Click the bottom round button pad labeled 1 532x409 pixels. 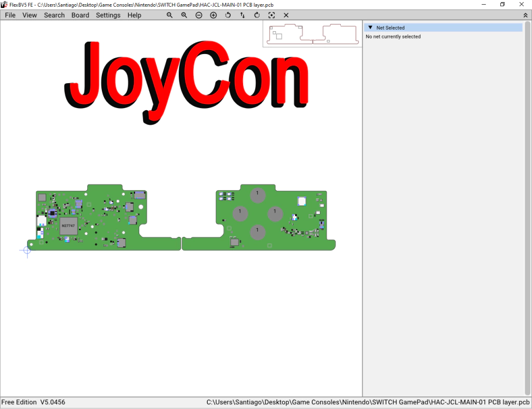258,232
